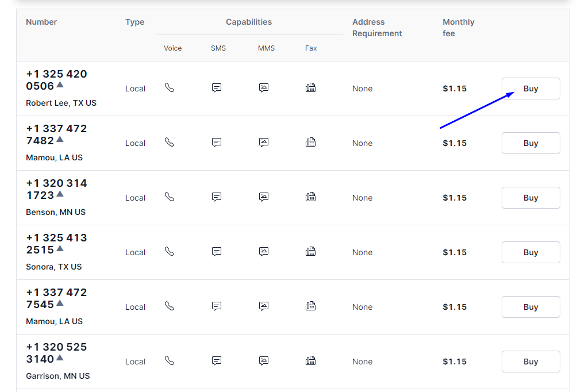Expand triangle next to +1 320 314 1723
Screen dimensions: 581x392
click(60, 194)
